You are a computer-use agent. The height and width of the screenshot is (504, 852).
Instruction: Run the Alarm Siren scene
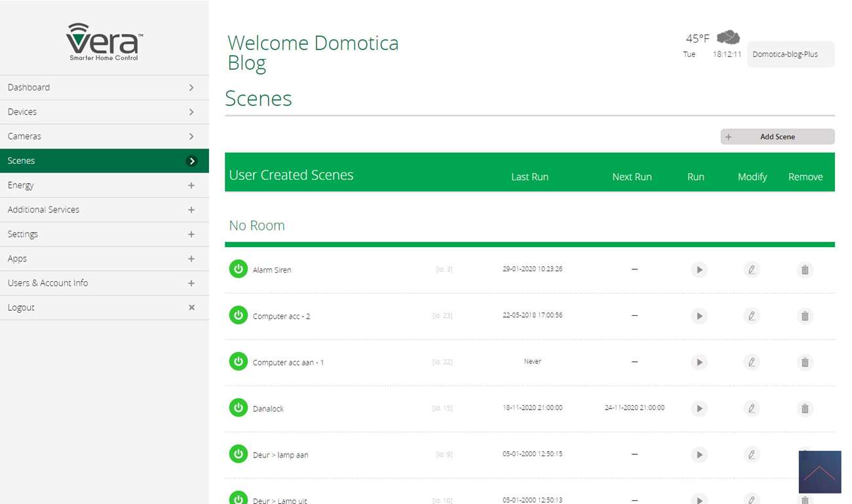click(699, 270)
